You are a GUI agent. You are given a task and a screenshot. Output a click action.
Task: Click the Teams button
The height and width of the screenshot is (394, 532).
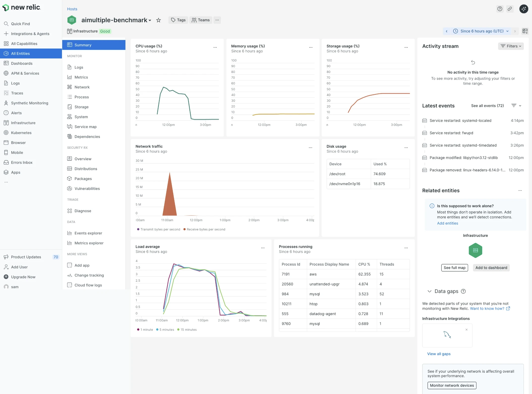click(x=201, y=20)
